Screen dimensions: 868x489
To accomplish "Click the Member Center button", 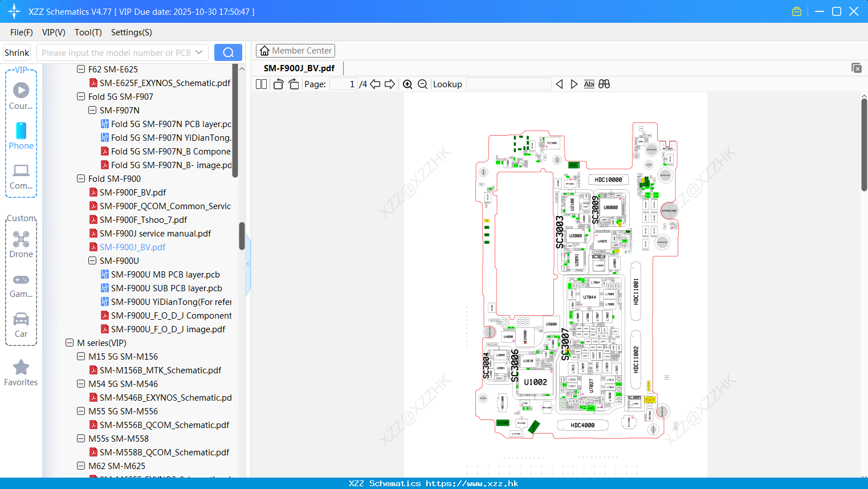I will point(295,51).
